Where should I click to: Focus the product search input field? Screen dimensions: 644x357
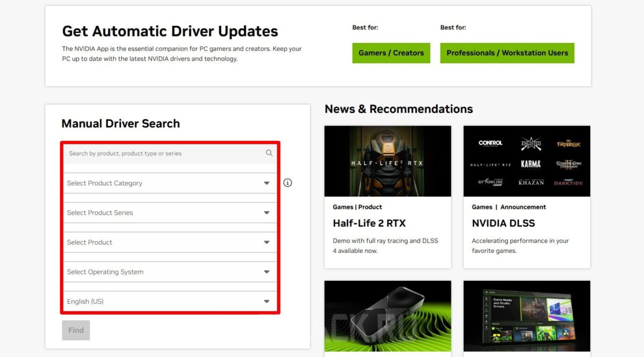coord(170,154)
